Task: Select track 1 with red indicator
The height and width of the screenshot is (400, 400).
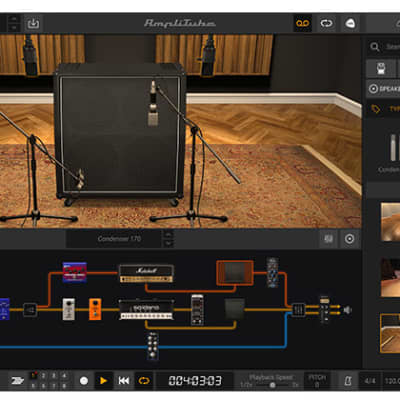Action: tap(34, 376)
